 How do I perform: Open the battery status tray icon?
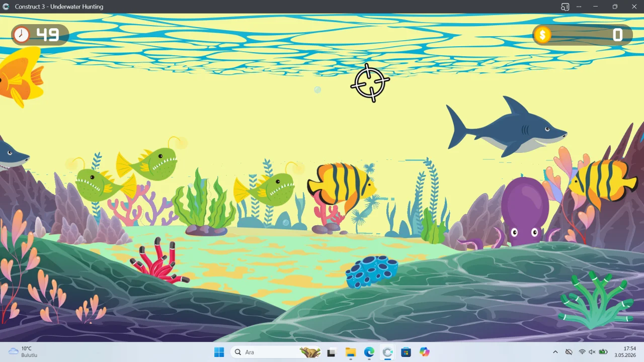coord(603,352)
